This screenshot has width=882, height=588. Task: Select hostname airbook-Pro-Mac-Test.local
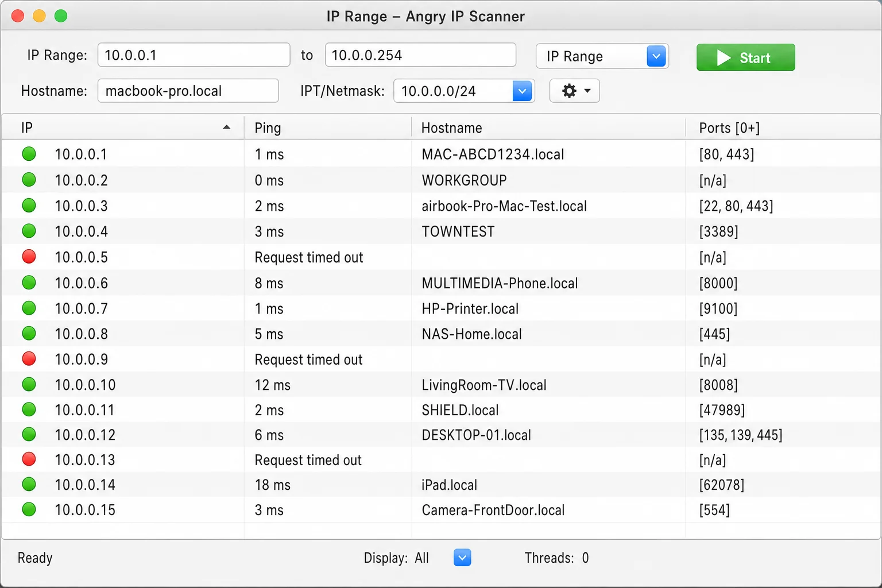[504, 206]
